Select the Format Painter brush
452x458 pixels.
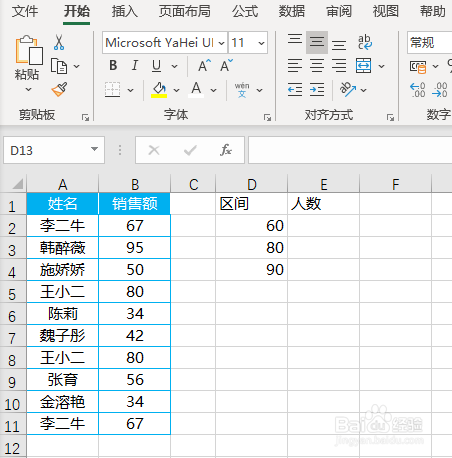pyautogui.click(x=59, y=89)
